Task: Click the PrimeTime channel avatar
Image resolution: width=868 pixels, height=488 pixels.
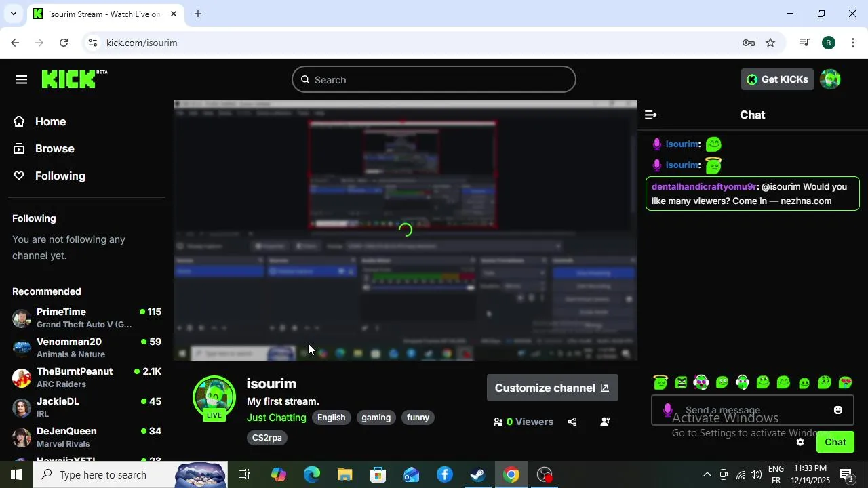Action: click(x=22, y=318)
